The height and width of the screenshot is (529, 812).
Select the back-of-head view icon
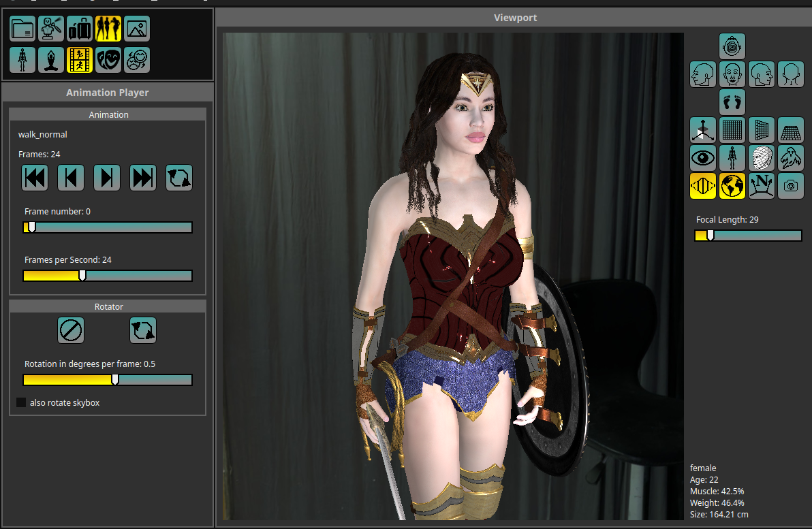tap(790, 74)
